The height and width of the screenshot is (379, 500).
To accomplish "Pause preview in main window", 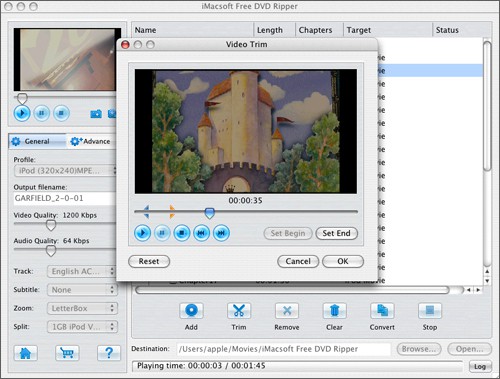I will [42, 113].
